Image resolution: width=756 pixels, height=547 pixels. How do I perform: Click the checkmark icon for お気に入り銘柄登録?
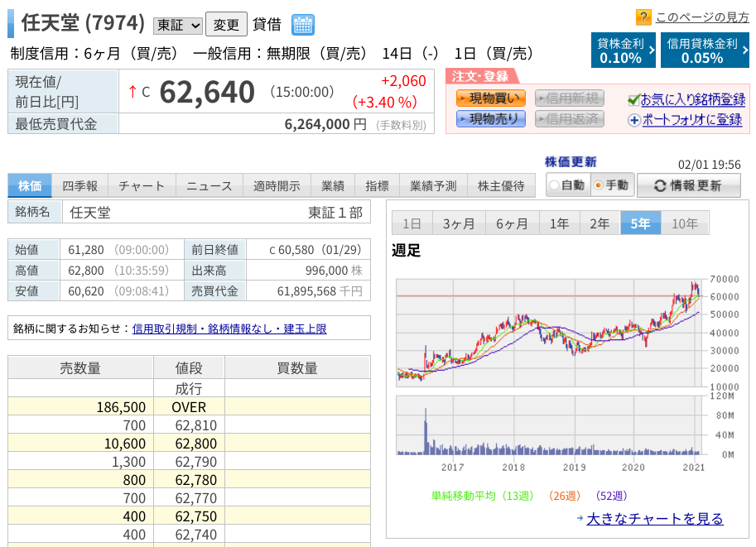633,100
